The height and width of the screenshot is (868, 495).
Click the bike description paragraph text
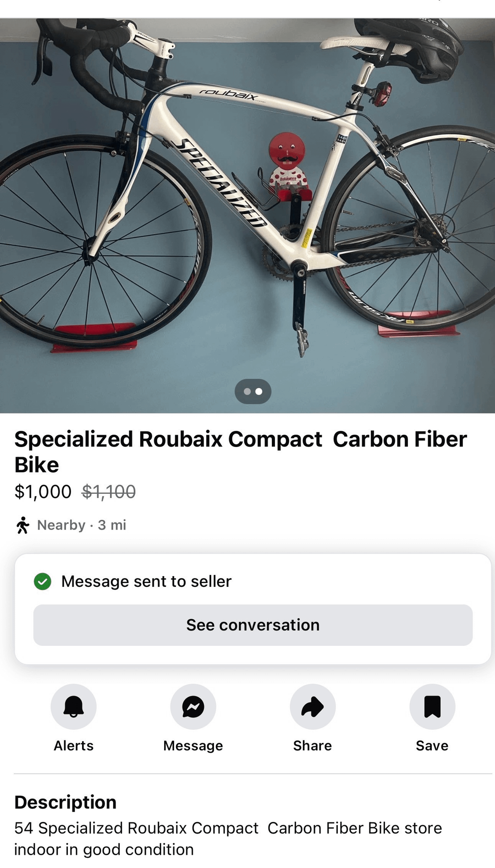[228, 839]
